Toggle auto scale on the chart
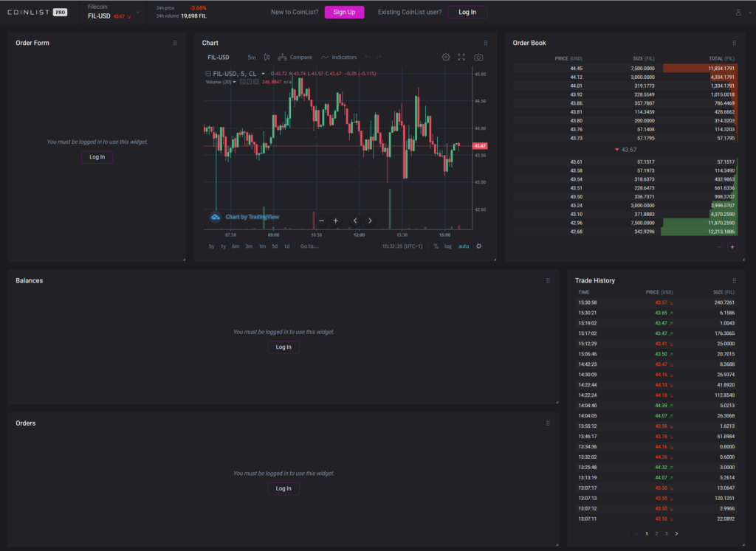The width and height of the screenshot is (756, 551). [x=464, y=246]
